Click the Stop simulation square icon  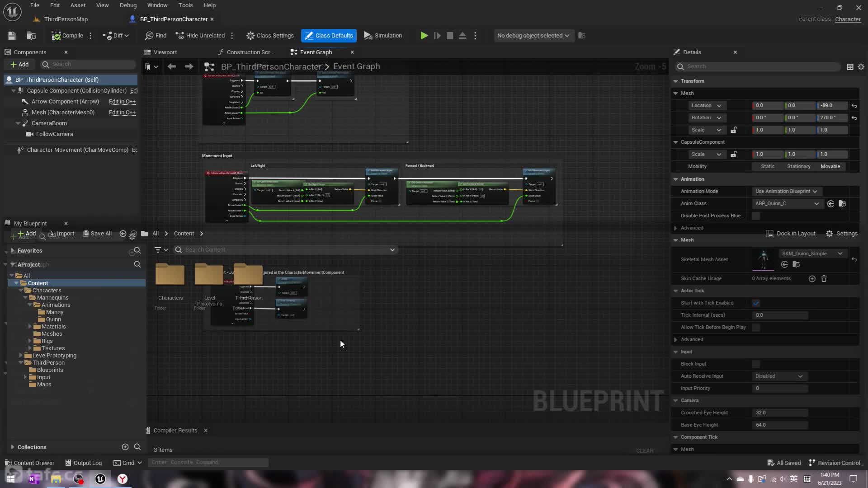450,36
